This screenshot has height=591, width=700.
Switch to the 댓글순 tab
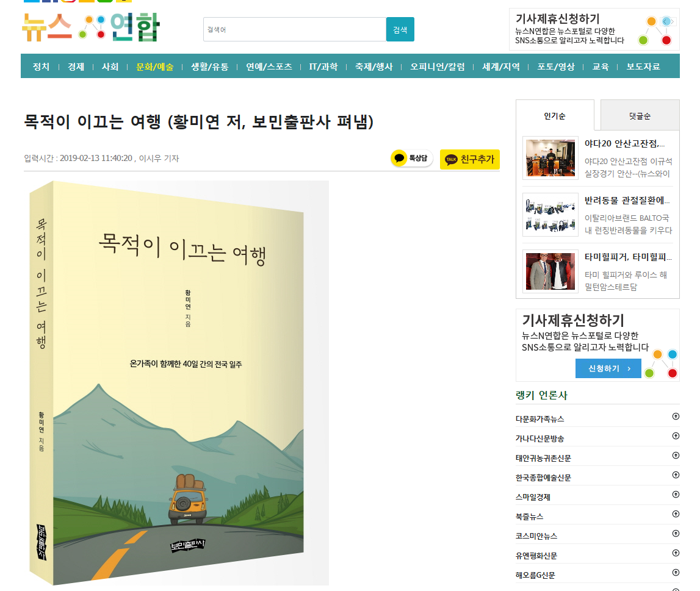point(640,115)
